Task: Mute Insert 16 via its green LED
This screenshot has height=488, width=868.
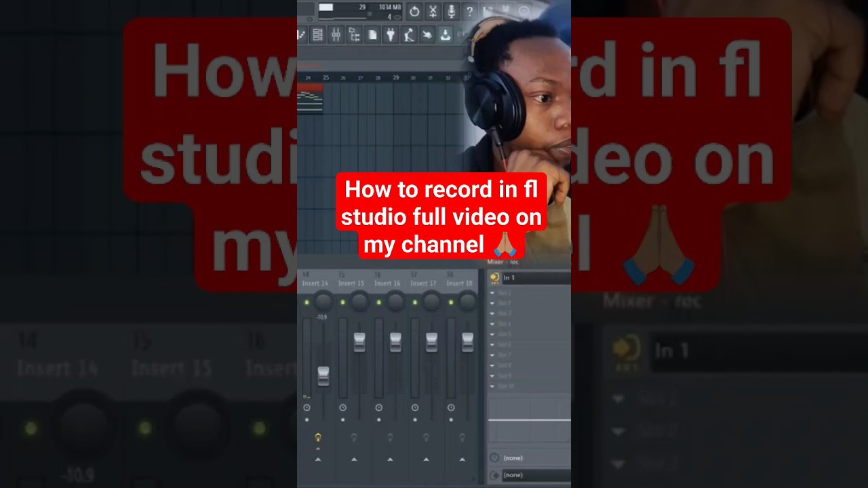Action: click(x=378, y=302)
